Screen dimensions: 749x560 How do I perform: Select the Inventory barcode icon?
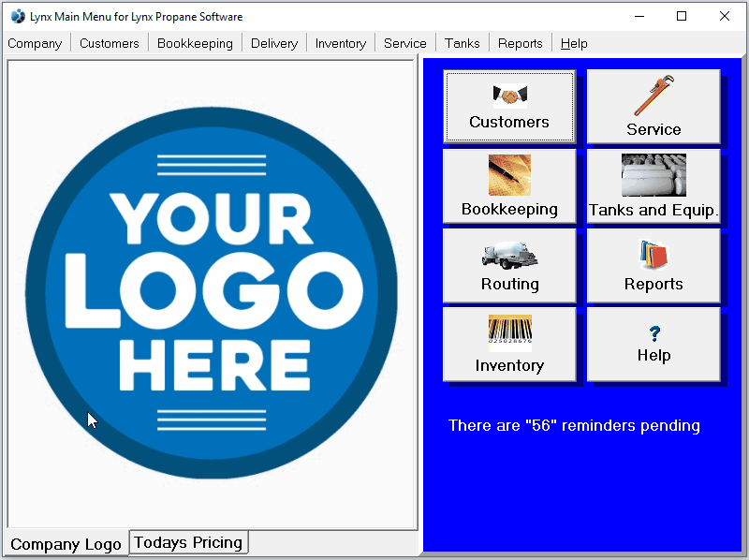click(x=509, y=332)
